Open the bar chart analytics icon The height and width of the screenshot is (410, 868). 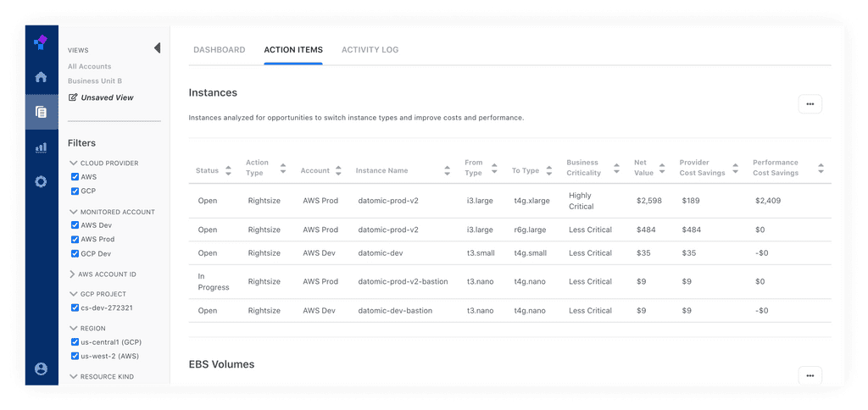click(x=41, y=147)
